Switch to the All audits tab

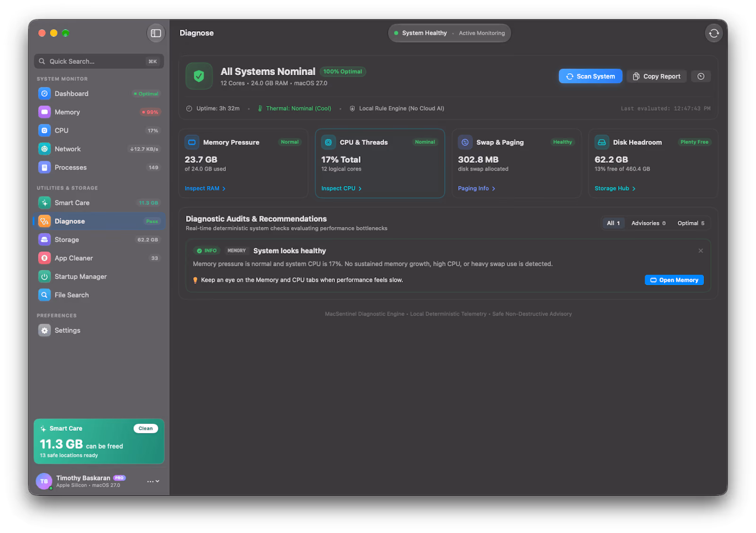point(613,223)
